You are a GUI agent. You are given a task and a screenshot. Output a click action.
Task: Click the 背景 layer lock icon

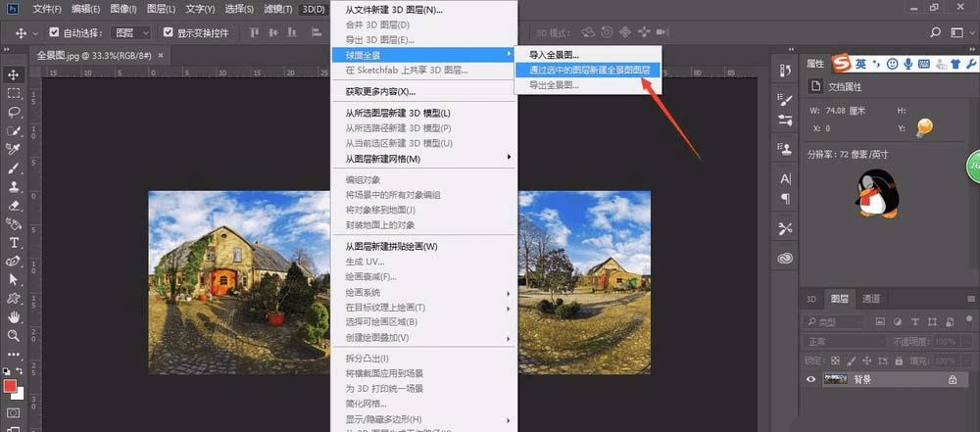coord(953,379)
